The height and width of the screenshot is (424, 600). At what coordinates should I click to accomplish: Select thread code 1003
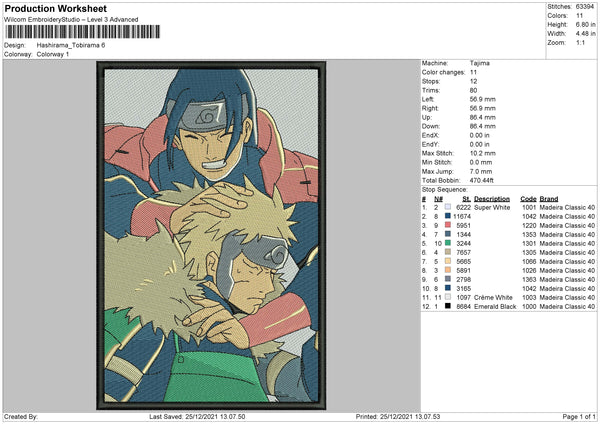click(529, 297)
